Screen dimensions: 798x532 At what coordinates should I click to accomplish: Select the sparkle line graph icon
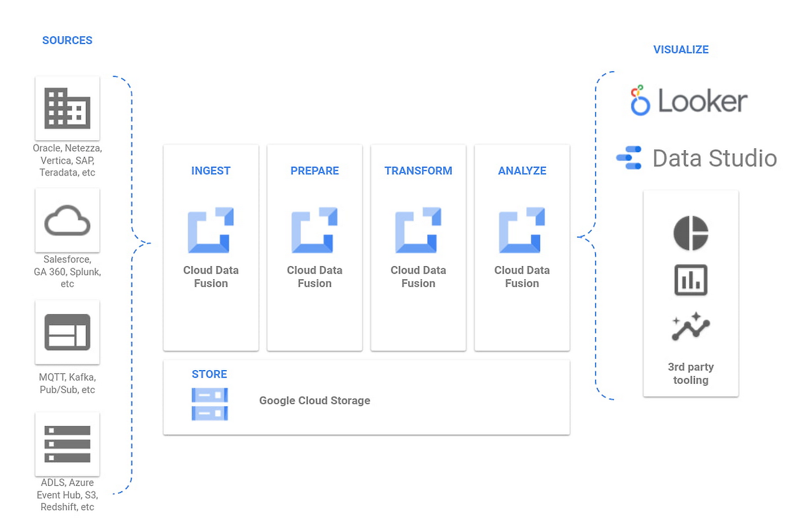(x=691, y=326)
